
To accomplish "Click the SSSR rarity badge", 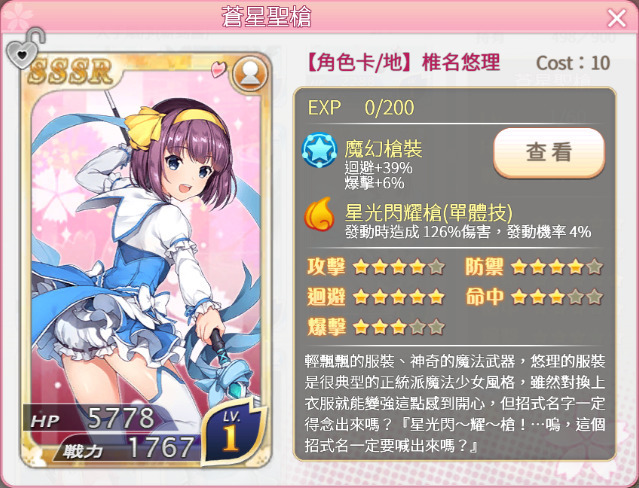I will coord(70,71).
